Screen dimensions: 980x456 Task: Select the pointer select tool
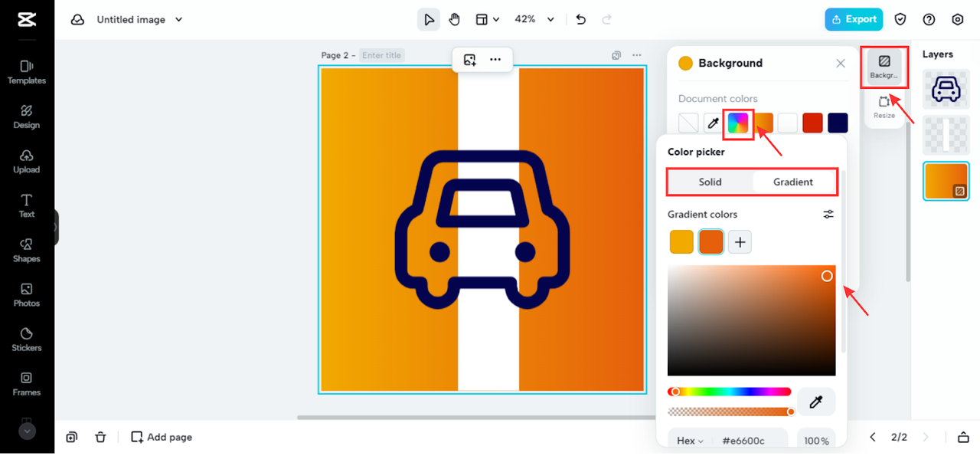[x=429, y=19]
